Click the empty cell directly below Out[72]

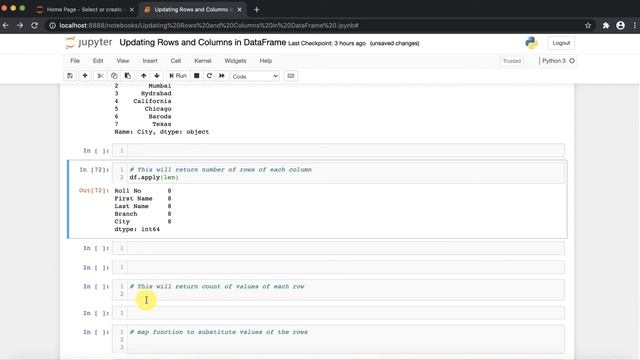click(x=338, y=248)
